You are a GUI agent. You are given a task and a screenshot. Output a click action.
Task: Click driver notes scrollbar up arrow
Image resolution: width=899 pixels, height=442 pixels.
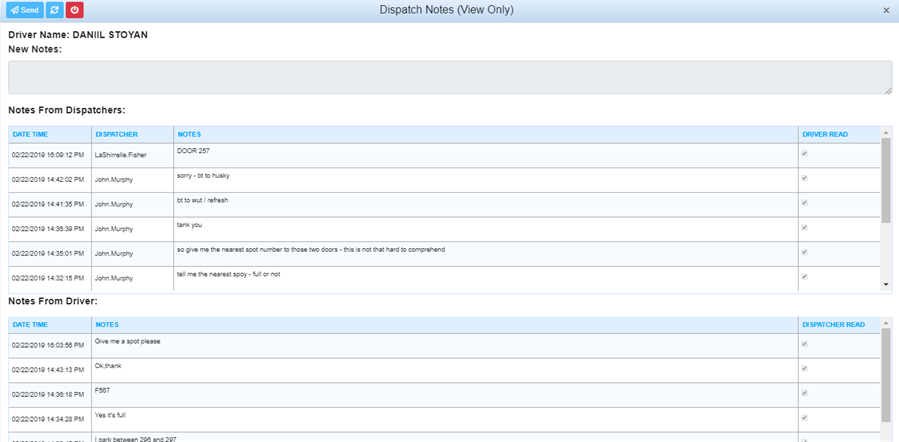(886, 323)
